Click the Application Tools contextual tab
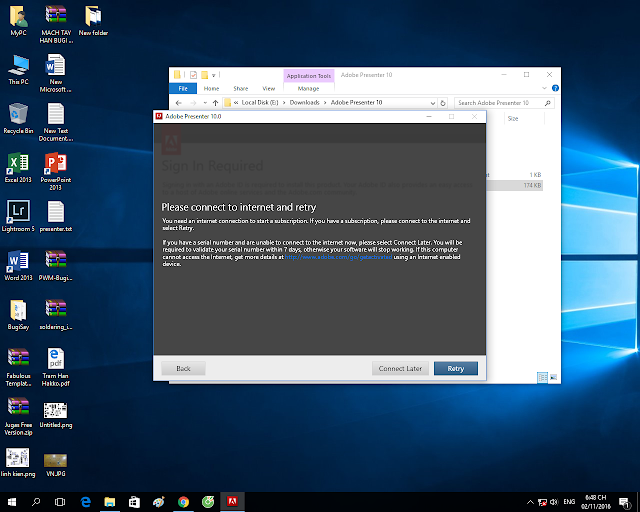 coord(309,76)
